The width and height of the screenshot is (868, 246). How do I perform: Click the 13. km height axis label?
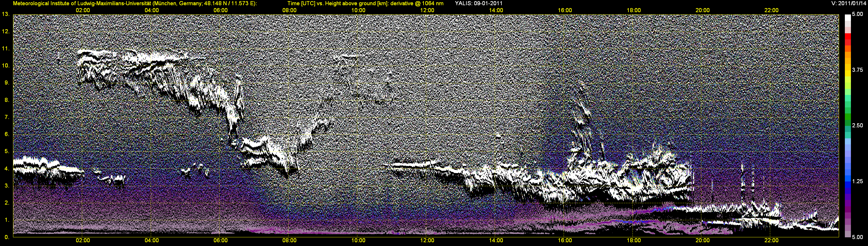tap(5, 14)
